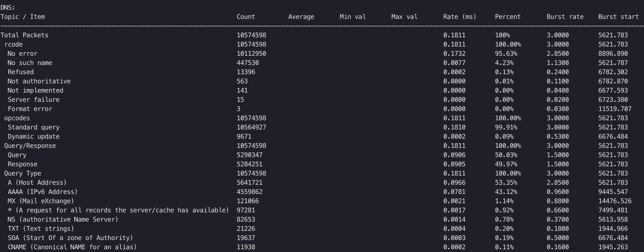This screenshot has height=252, width=644.
Task: Click the Percent column header
Action: tap(507, 17)
